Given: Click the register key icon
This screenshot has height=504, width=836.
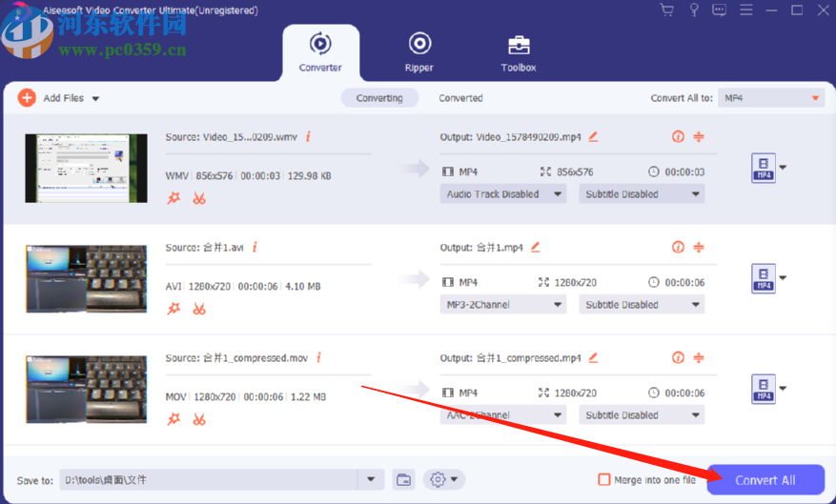Looking at the screenshot, I should tap(694, 10).
